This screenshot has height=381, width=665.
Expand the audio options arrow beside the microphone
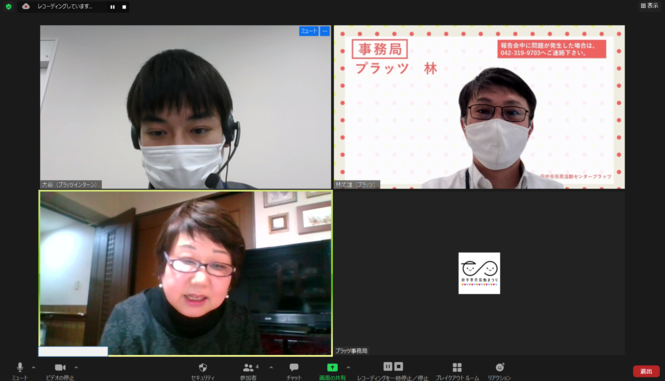coord(34,367)
